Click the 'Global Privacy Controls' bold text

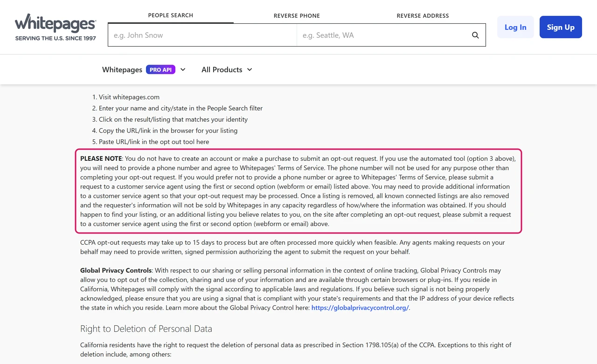pyautogui.click(x=116, y=270)
